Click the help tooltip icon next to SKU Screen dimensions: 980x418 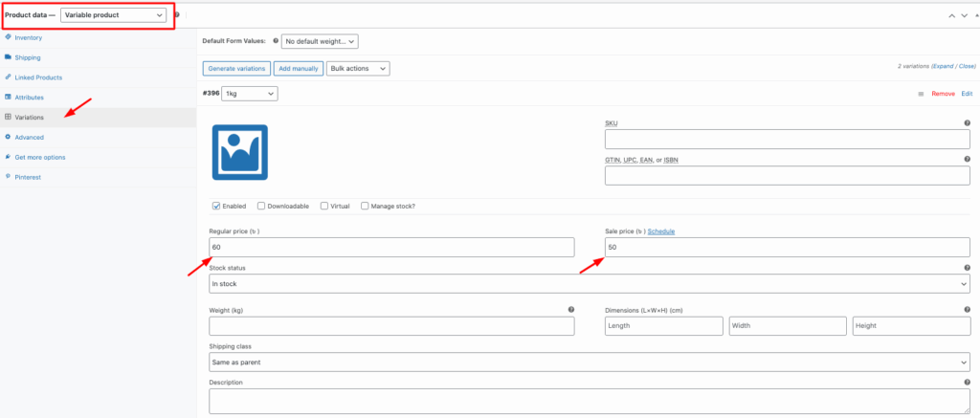968,122
